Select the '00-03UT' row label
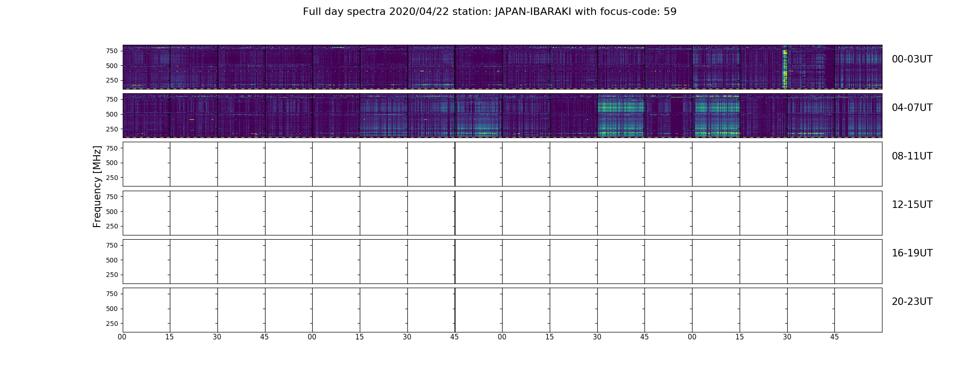Image resolution: width=980 pixels, height=373 pixels. 912,59
